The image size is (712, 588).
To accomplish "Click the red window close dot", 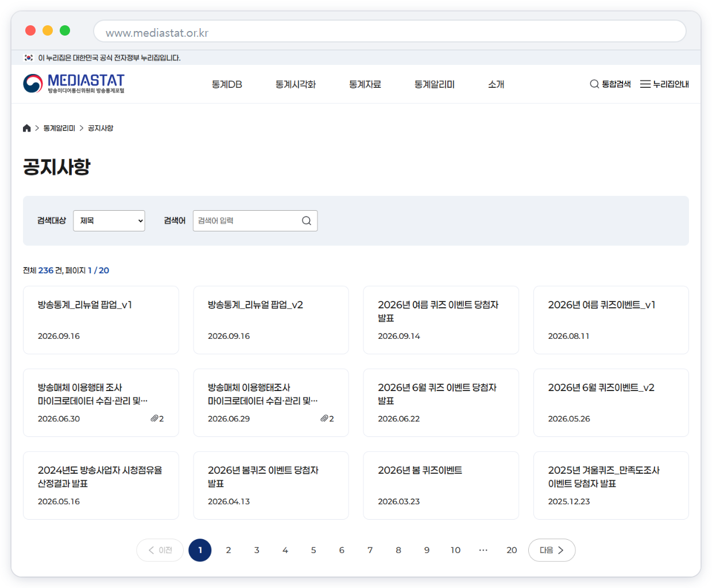I will click(30, 30).
